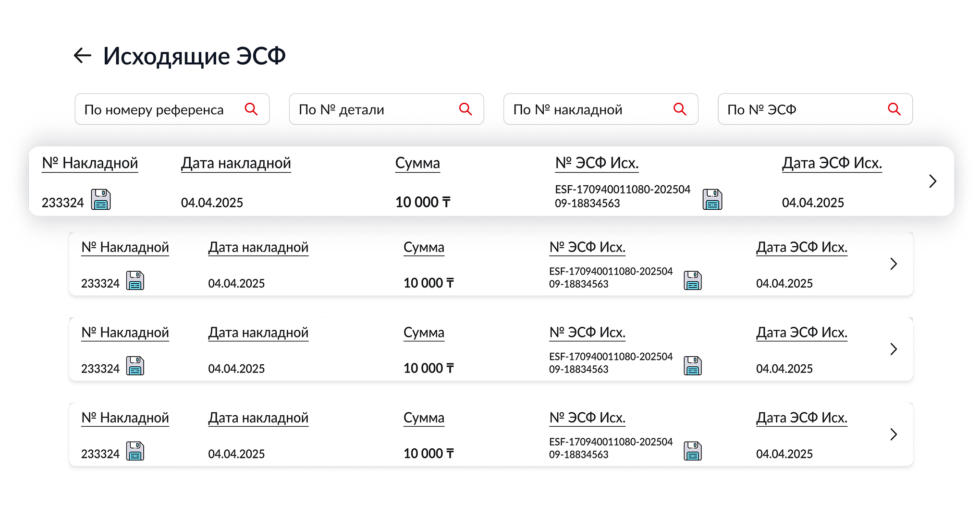Click search icon in По номеру референса field
The width and height of the screenshot is (980, 528).
coord(251,109)
